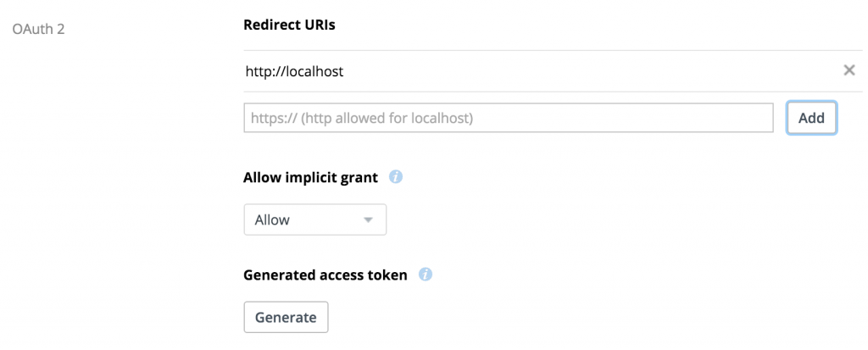
Task: Open info tooltip for Allow implicit grant
Action: tap(395, 177)
